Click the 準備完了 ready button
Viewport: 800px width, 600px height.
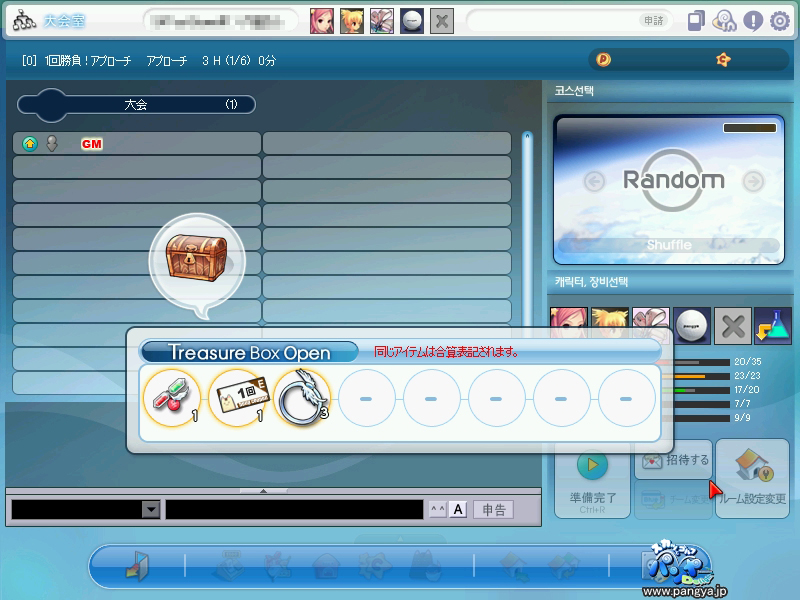(x=592, y=480)
